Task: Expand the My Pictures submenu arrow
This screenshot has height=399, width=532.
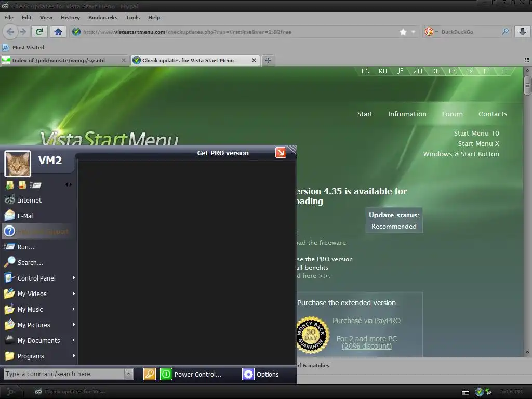Action: coord(74,325)
